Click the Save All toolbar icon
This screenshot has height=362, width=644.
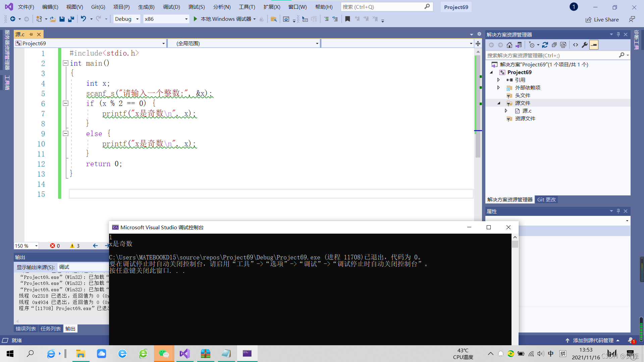pyautogui.click(x=71, y=19)
